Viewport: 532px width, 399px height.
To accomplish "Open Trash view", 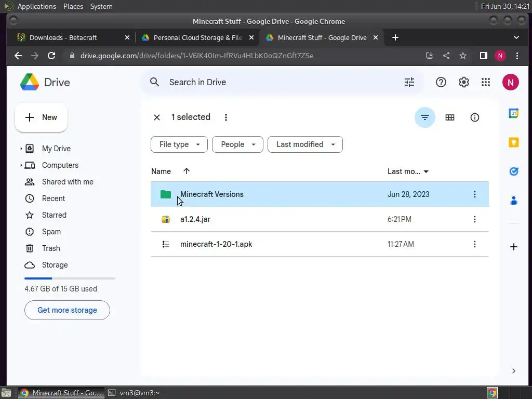I will [51, 248].
